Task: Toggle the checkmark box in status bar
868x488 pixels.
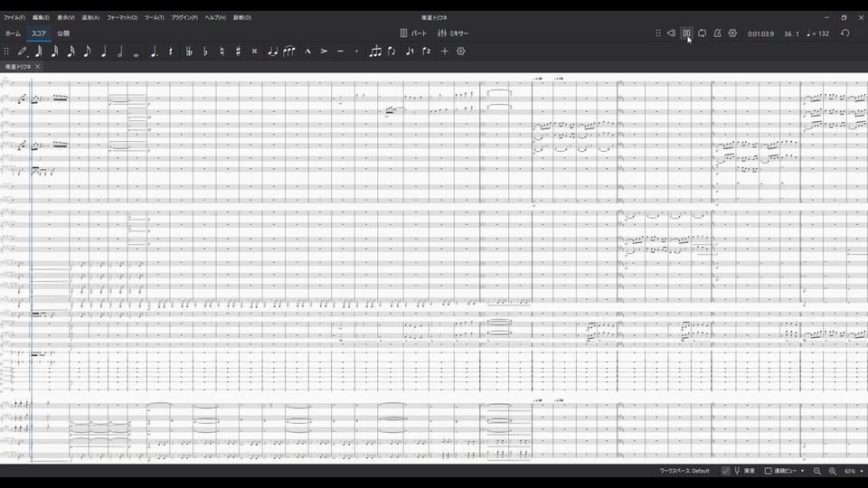Action: (726, 471)
